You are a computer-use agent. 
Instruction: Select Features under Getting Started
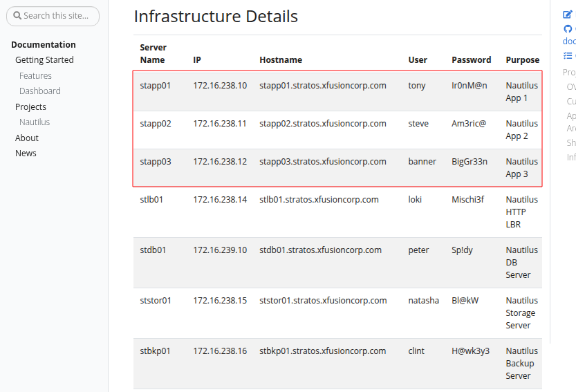pyautogui.click(x=35, y=76)
